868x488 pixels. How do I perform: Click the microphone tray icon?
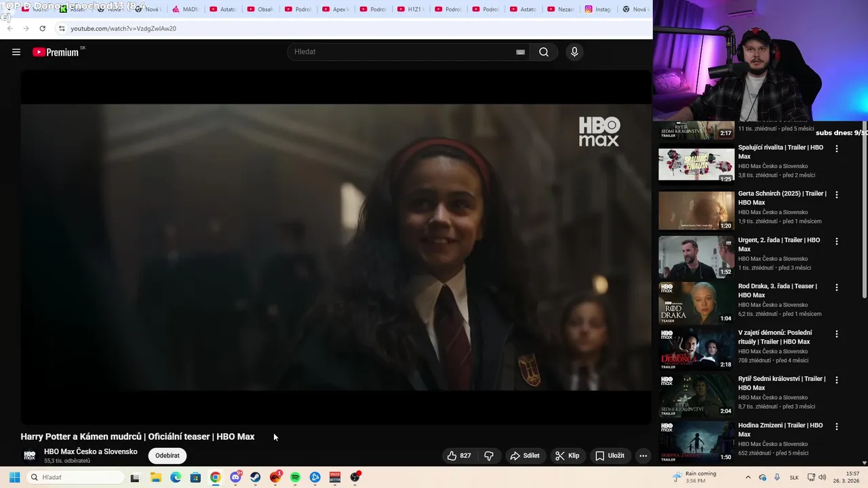(x=777, y=477)
